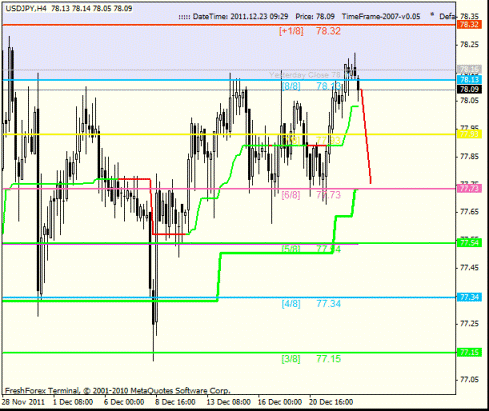The height and width of the screenshot is (411, 489).
Task: Click the 77.05 price scale label
Action: (x=469, y=380)
